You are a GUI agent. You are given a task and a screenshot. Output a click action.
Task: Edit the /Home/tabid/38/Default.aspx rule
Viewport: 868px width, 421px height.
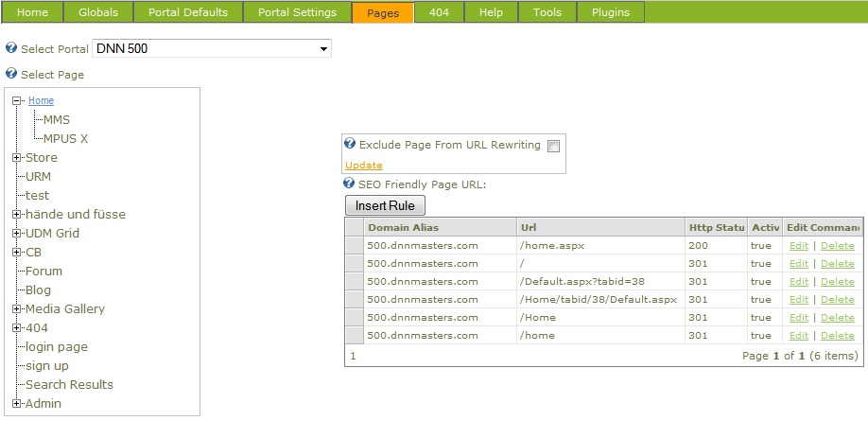tap(799, 300)
